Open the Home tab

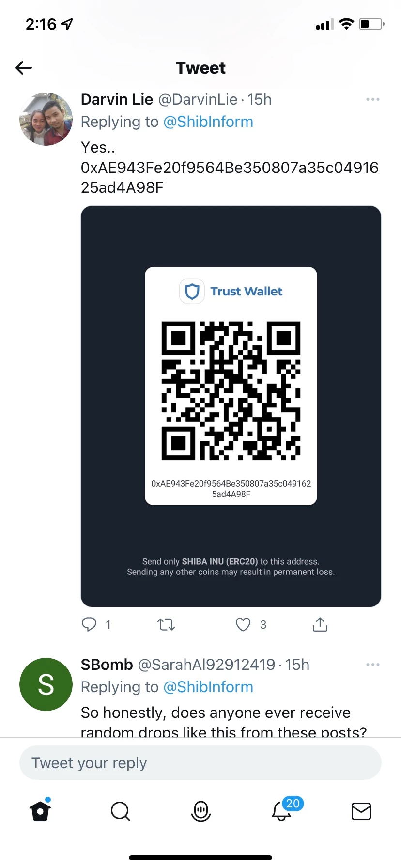click(40, 810)
